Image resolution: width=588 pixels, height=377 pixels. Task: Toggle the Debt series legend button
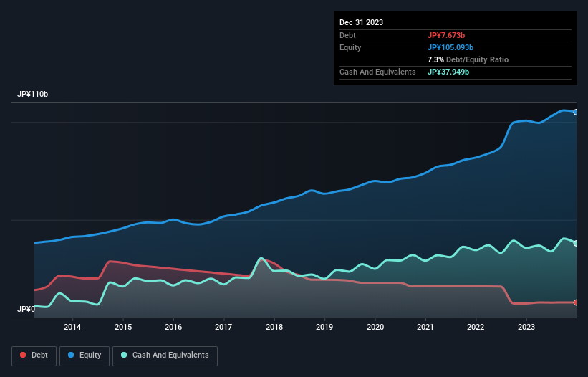34,355
